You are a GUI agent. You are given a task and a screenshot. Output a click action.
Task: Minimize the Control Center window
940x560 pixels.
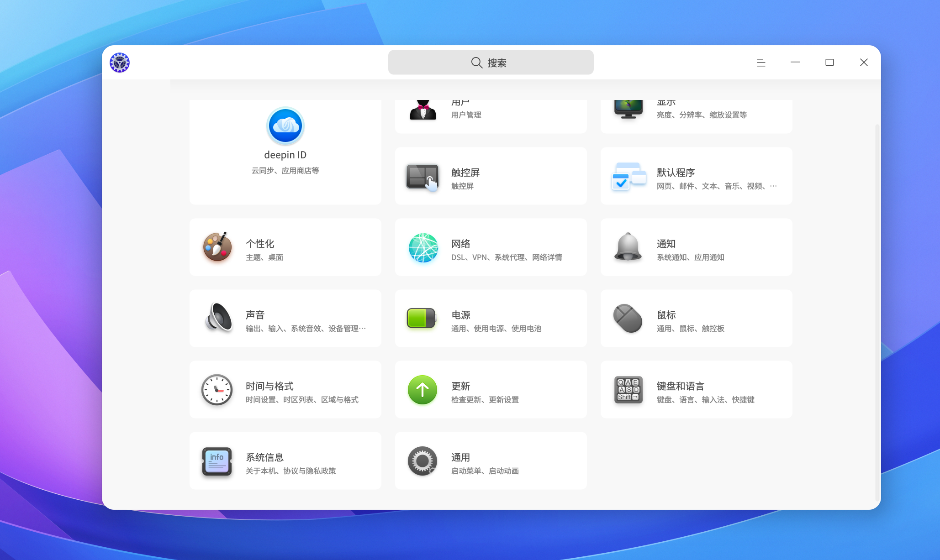click(x=795, y=63)
